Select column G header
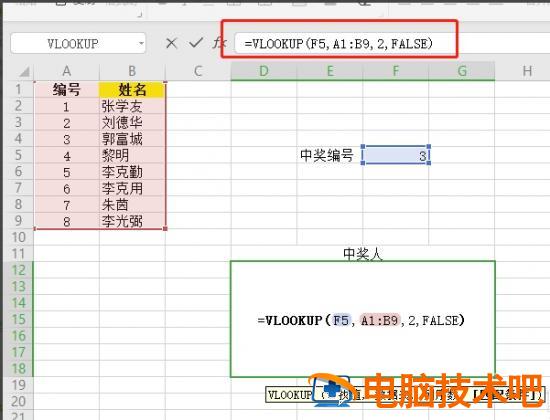 (x=462, y=71)
